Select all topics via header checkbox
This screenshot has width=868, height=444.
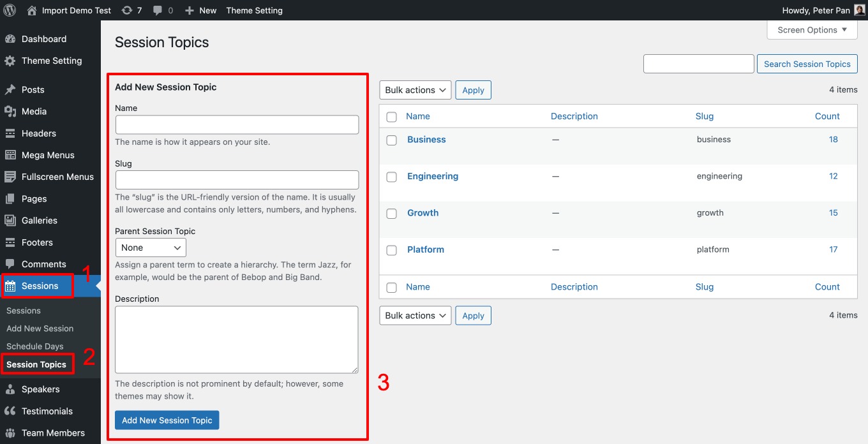pos(391,116)
